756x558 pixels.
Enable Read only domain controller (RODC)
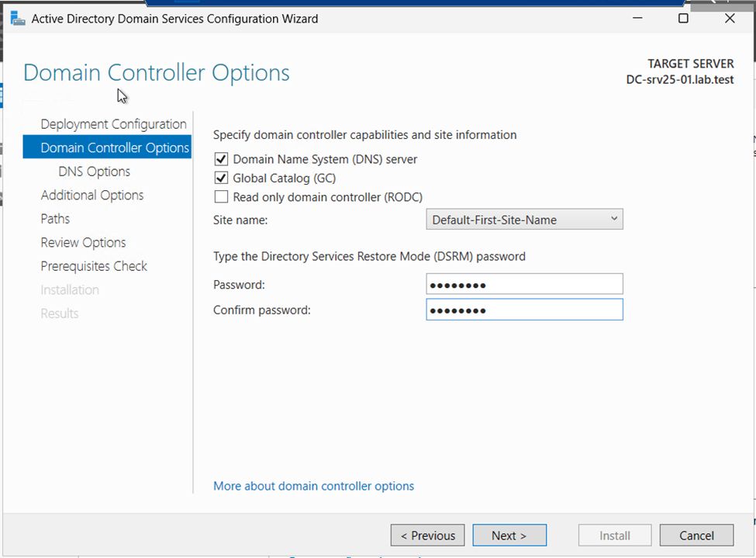click(x=221, y=197)
